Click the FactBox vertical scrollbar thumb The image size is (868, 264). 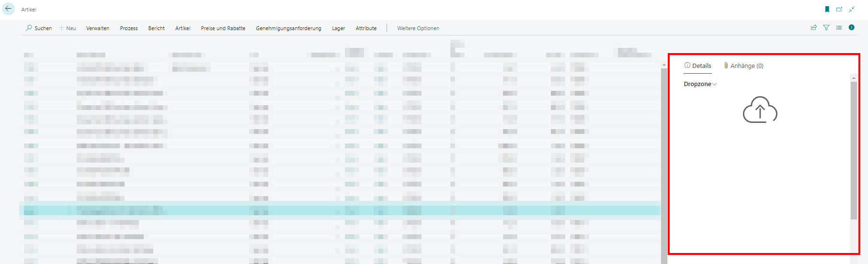tap(854, 150)
